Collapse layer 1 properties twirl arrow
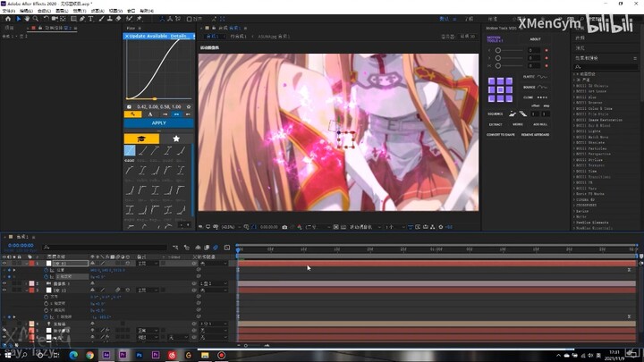 point(27,264)
